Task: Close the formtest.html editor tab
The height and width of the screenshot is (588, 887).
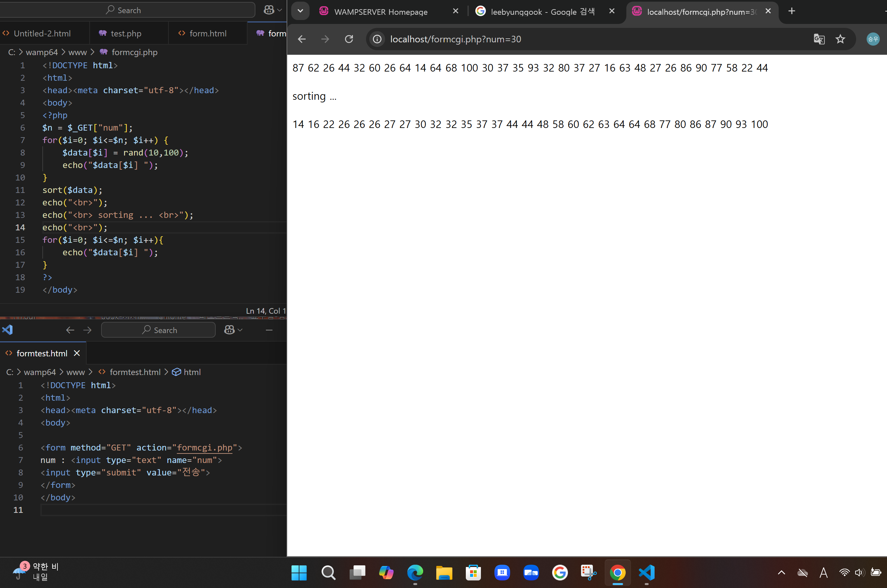Action: click(x=77, y=353)
